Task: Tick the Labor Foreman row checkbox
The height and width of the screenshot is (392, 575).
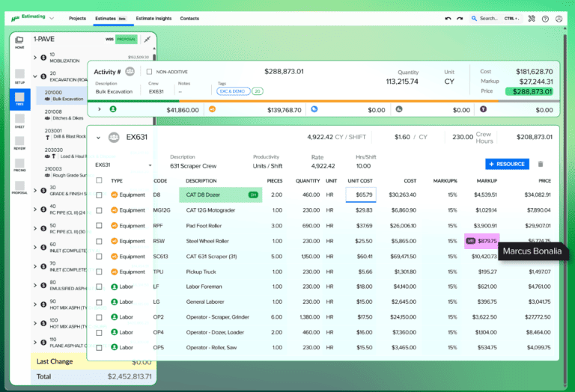Action: tap(100, 287)
